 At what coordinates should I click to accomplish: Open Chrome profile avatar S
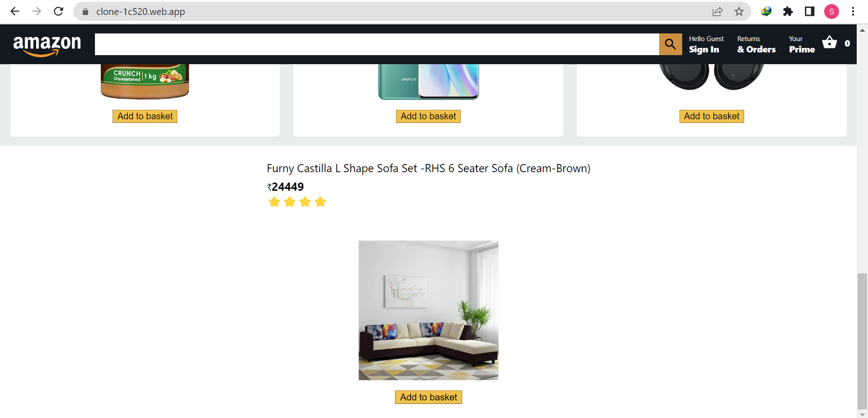pyautogui.click(x=831, y=11)
